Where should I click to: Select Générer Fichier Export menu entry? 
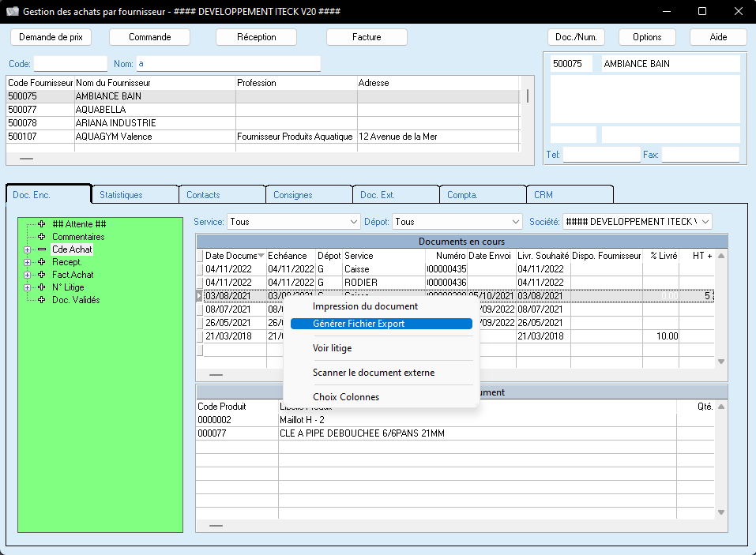381,324
